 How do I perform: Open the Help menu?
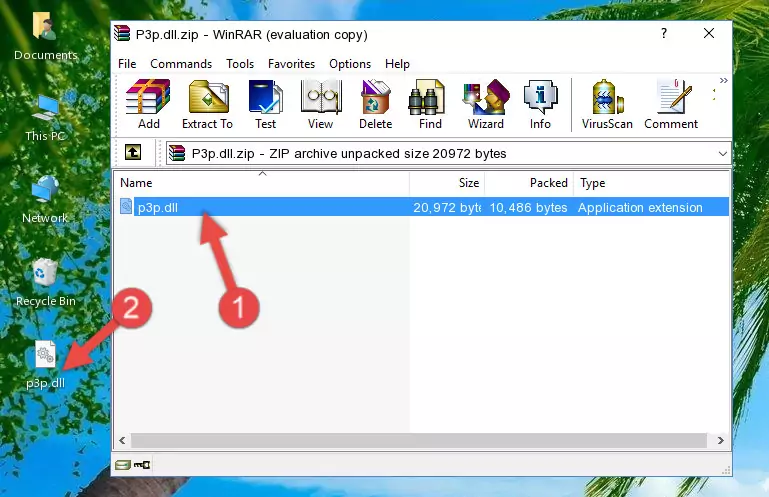coord(397,64)
